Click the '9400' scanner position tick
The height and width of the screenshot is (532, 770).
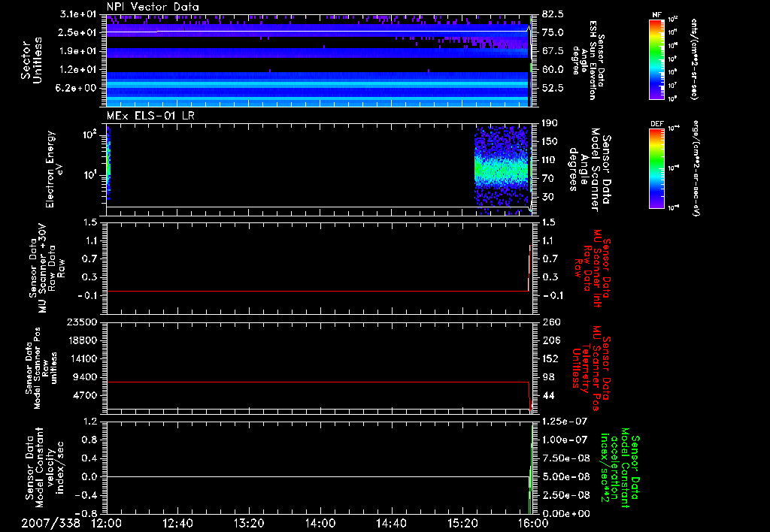pyautogui.click(x=83, y=377)
